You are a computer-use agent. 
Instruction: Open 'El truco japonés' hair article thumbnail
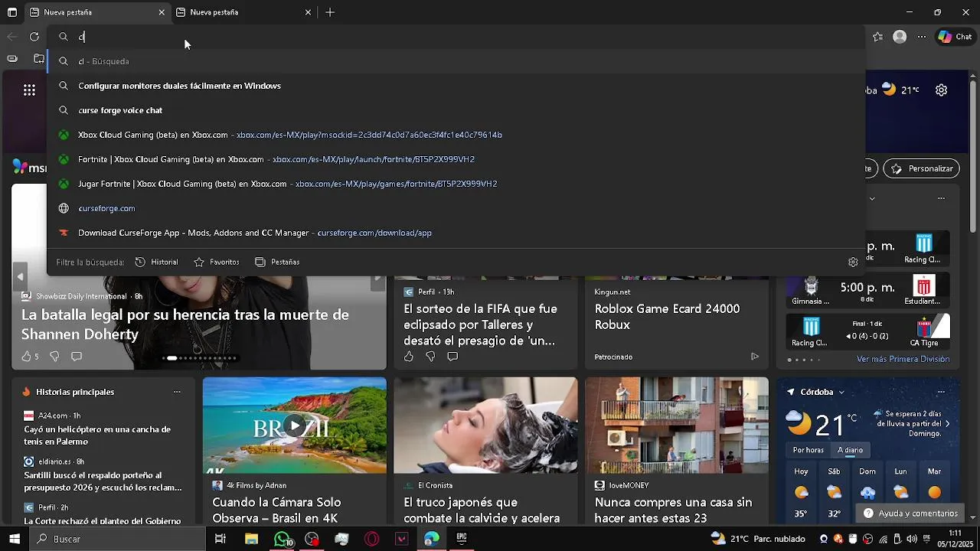[485, 425]
